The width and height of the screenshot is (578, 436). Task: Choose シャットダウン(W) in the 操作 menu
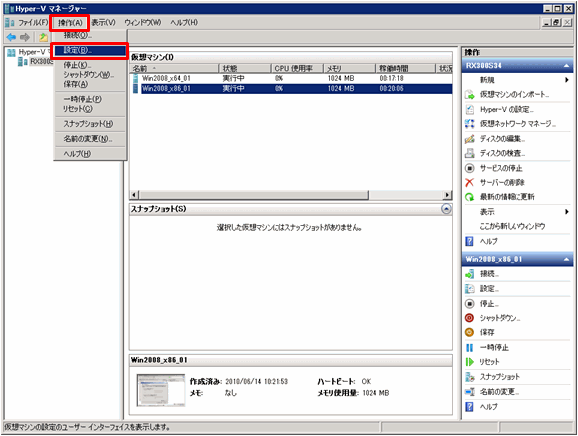pos(90,75)
